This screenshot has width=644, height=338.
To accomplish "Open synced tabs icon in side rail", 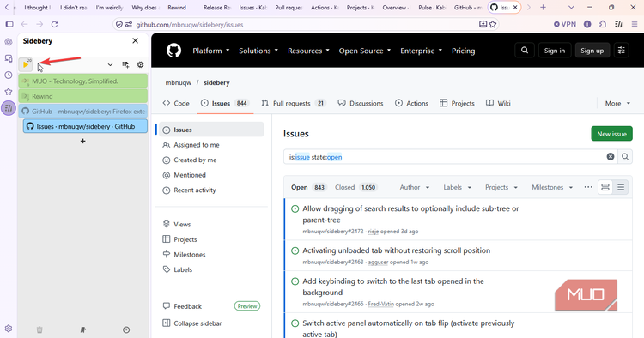I will pos(9,58).
